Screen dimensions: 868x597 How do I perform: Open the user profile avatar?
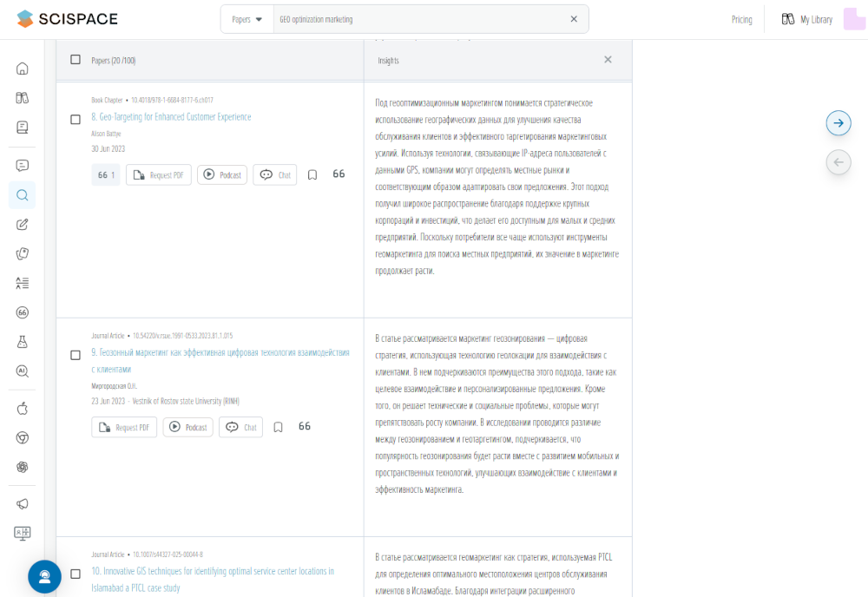854,19
